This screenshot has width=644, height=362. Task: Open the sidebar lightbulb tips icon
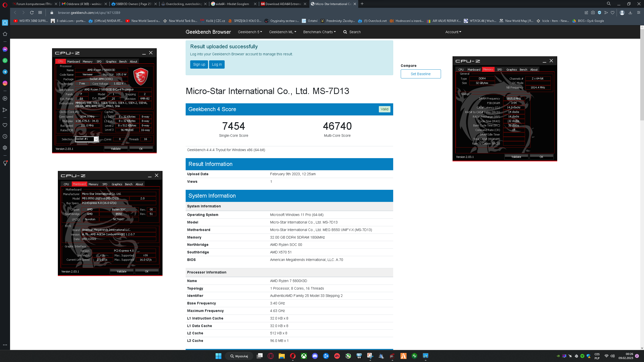click(5, 163)
